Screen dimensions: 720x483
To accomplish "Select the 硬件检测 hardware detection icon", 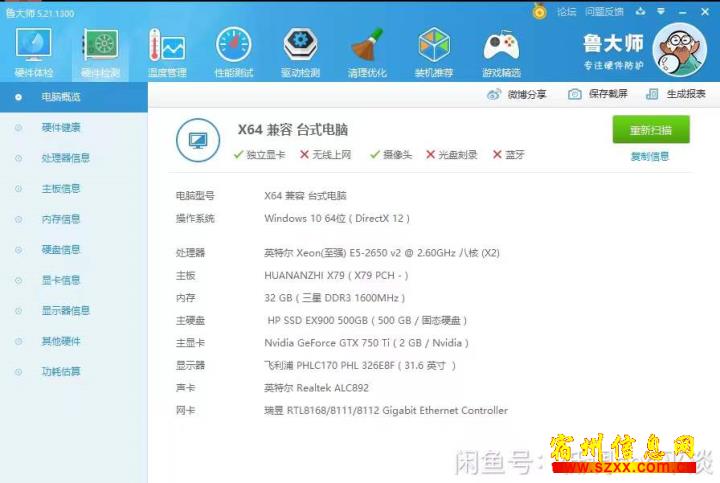I will coord(101,52).
